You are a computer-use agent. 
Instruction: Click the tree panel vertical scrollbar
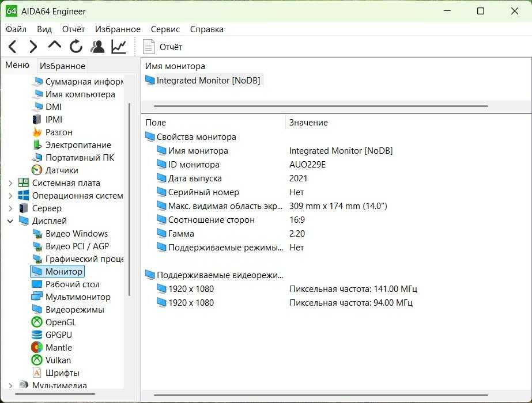click(x=129, y=200)
